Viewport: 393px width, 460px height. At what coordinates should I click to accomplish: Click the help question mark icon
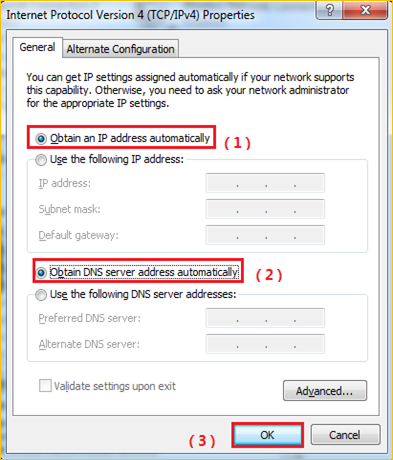point(329,11)
